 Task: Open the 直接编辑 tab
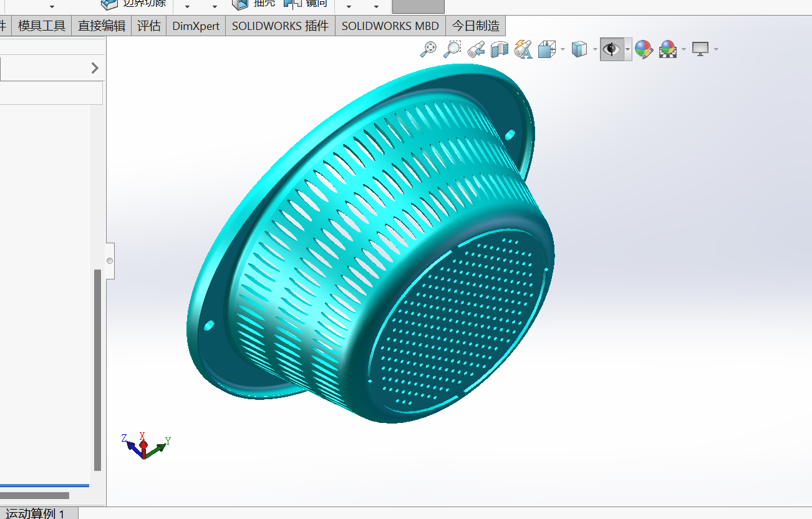(102, 26)
